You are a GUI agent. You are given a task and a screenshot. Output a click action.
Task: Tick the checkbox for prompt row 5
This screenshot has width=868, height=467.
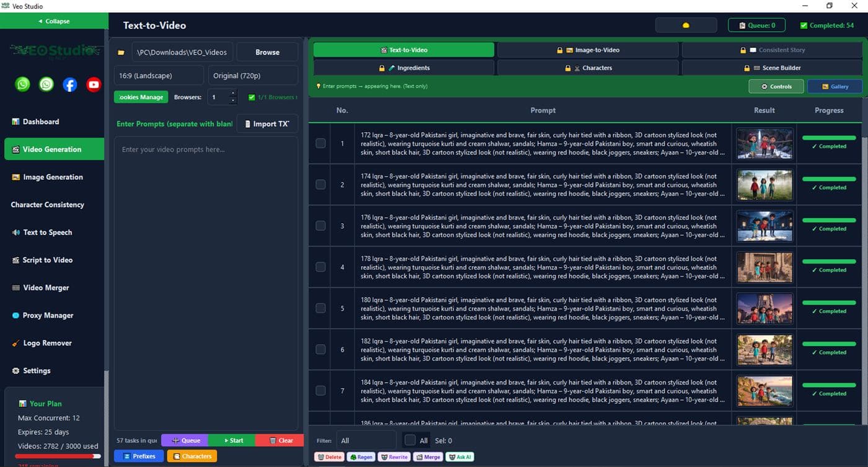click(321, 308)
